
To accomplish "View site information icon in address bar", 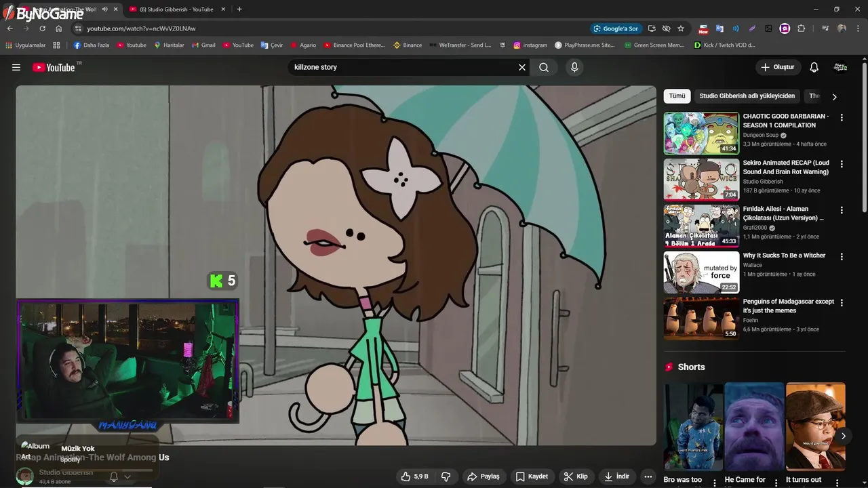I will pos(78,28).
